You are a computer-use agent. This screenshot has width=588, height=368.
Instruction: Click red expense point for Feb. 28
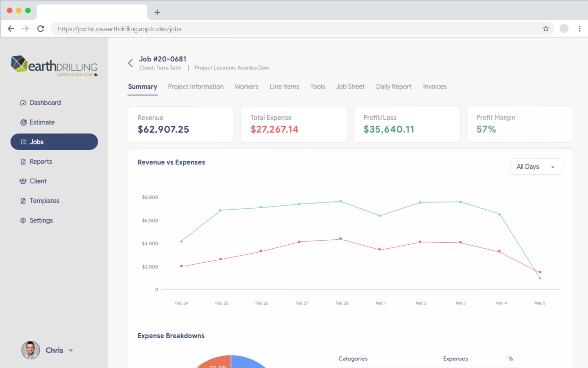tap(341, 239)
